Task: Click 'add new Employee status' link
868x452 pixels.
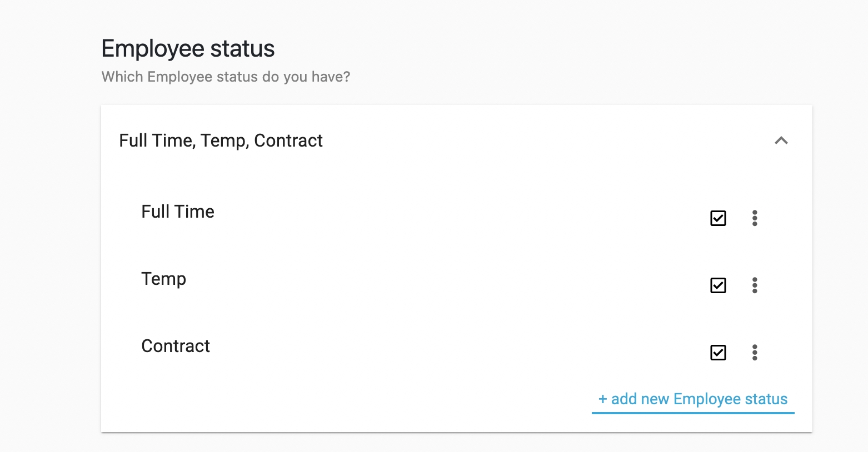Action: [x=692, y=399]
